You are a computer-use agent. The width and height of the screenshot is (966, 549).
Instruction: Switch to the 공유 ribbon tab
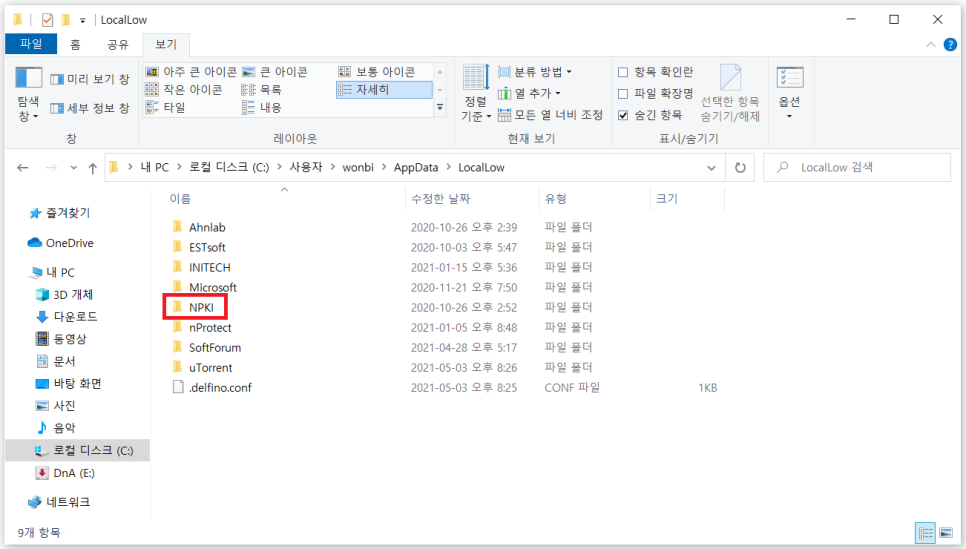(x=118, y=44)
